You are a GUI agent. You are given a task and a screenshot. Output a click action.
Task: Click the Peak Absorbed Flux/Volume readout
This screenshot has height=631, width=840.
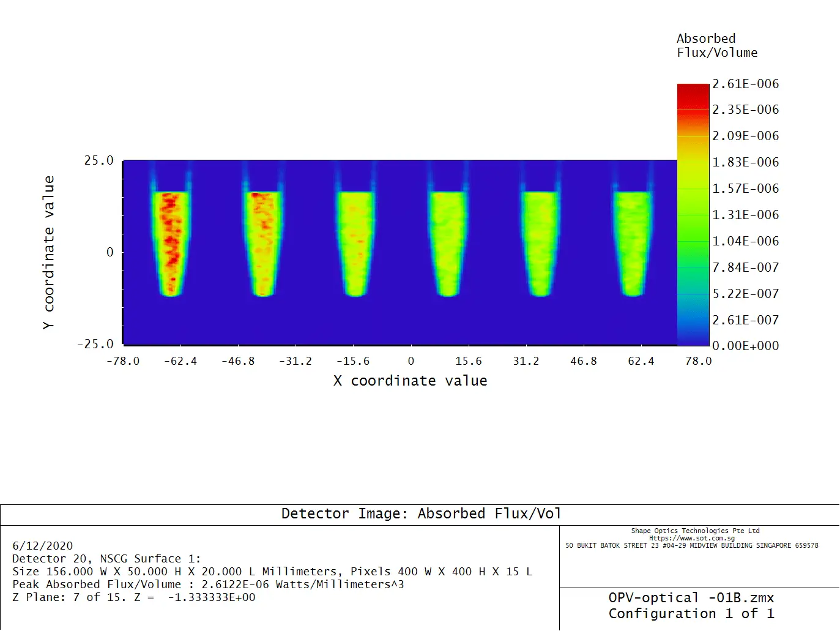[208, 584]
